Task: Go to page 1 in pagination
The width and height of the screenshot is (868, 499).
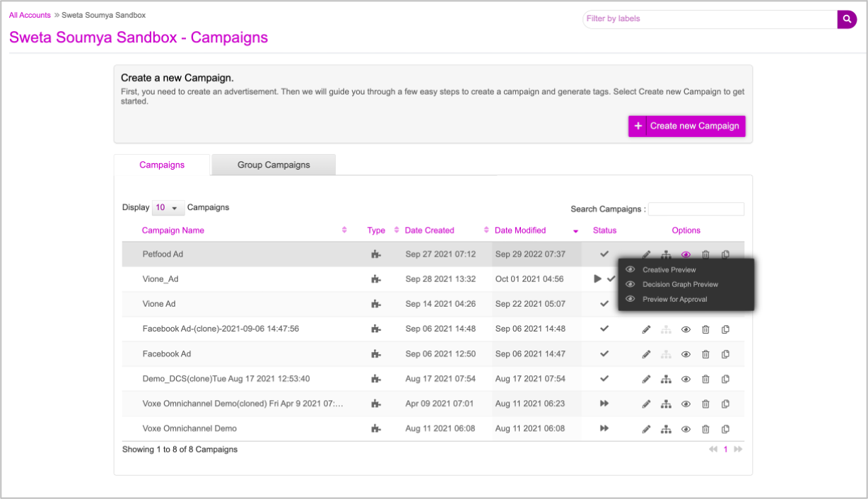Action: coord(725,450)
